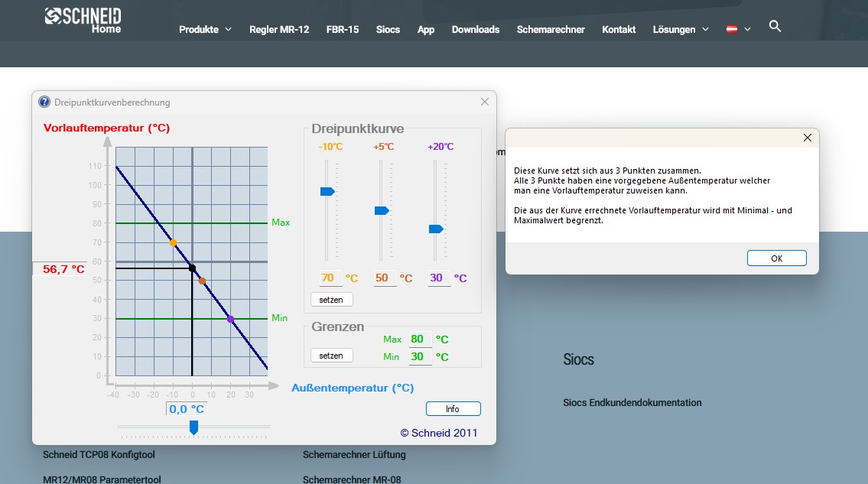Click the help icon in Dreipunktkurvenberechnung title
868x484 pixels.
(x=44, y=102)
